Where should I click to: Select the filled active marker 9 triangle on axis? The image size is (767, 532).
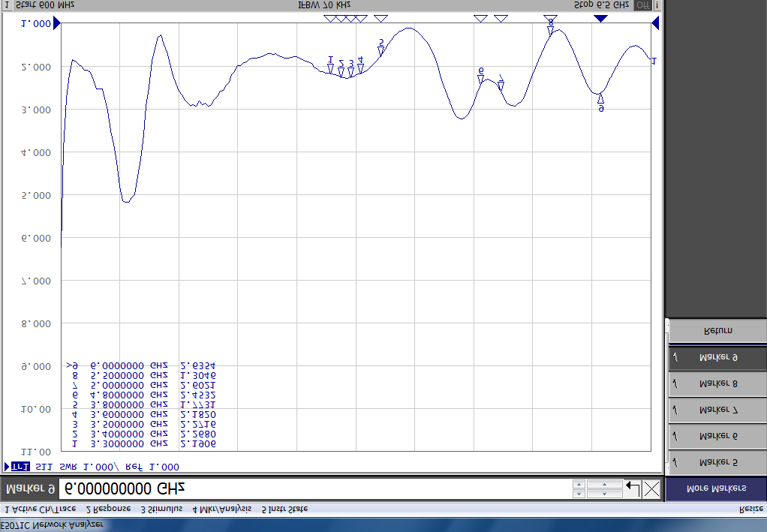600,18
